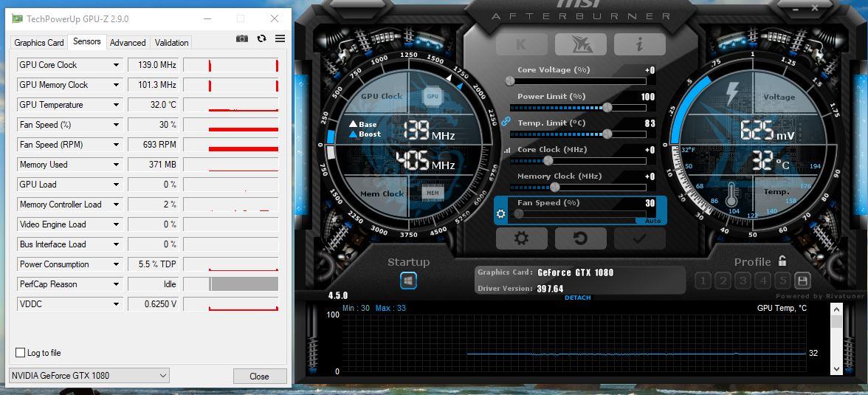The width and height of the screenshot is (868, 395).
Task: Click the fan speed gear icon
Action: click(x=501, y=214)
